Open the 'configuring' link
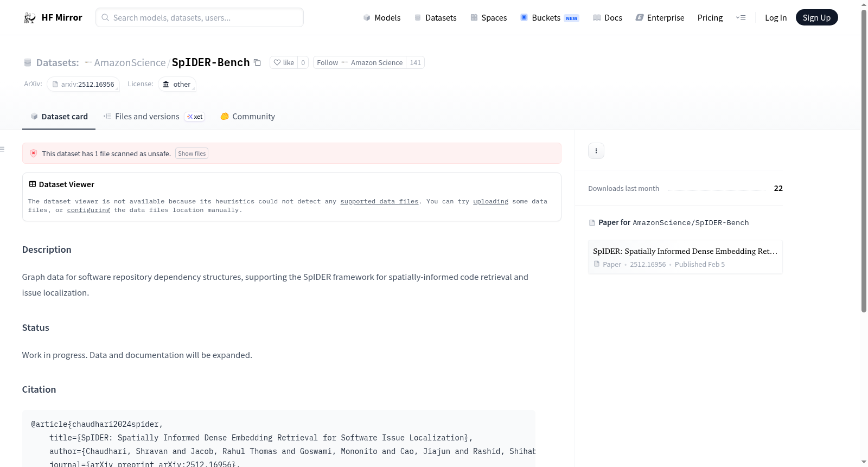This screenshot has height=467, width=868. (x=88, y=210)
